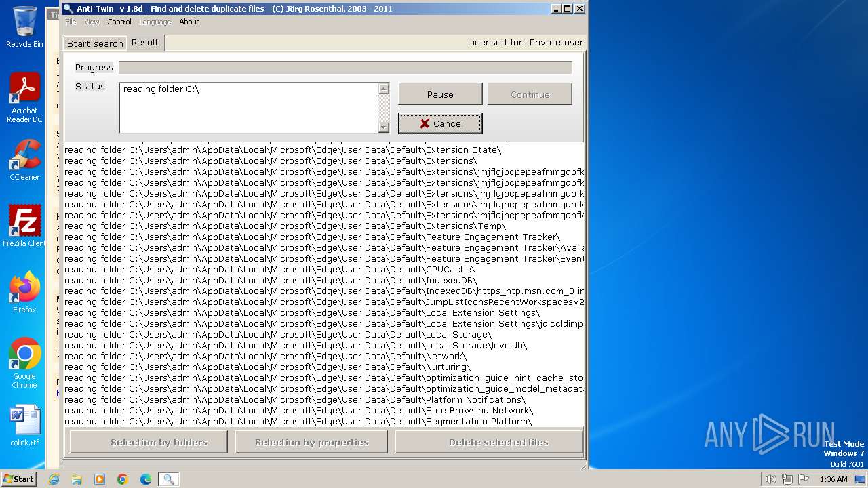The height and width of the screenshot is (488, 868).
Task: Open the Recycle Bin desktop icon
Action: (x=24, y=27)
